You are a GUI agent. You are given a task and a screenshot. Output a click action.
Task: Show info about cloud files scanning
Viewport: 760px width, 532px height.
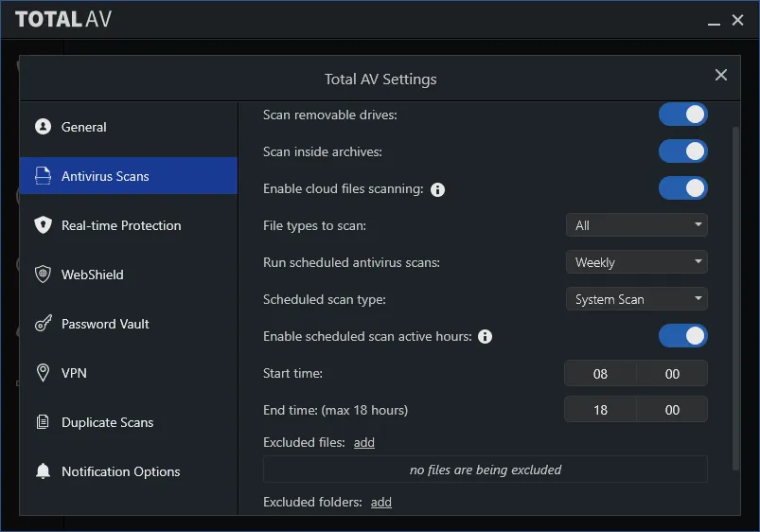pos(437,189)
